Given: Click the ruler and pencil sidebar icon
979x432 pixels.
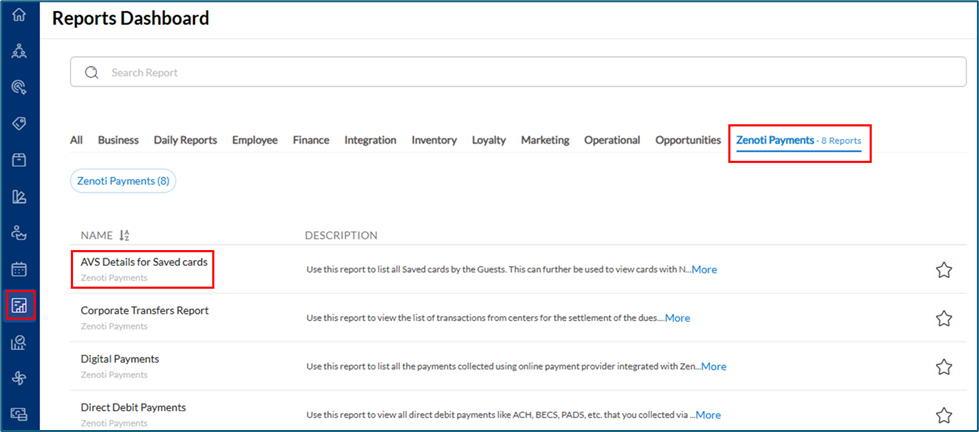Looking at the screenshot, I should pyautogui.click(x=19, y=197).
